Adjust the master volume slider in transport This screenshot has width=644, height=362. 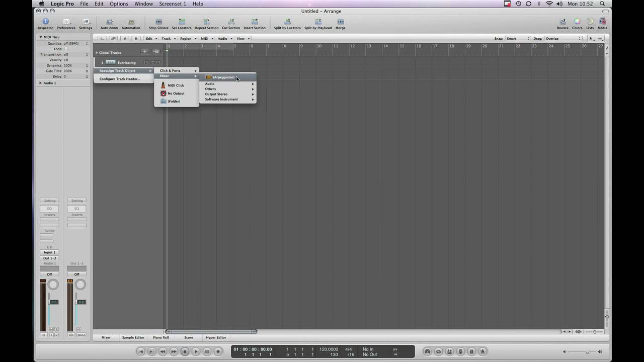[x=587, y=352]
